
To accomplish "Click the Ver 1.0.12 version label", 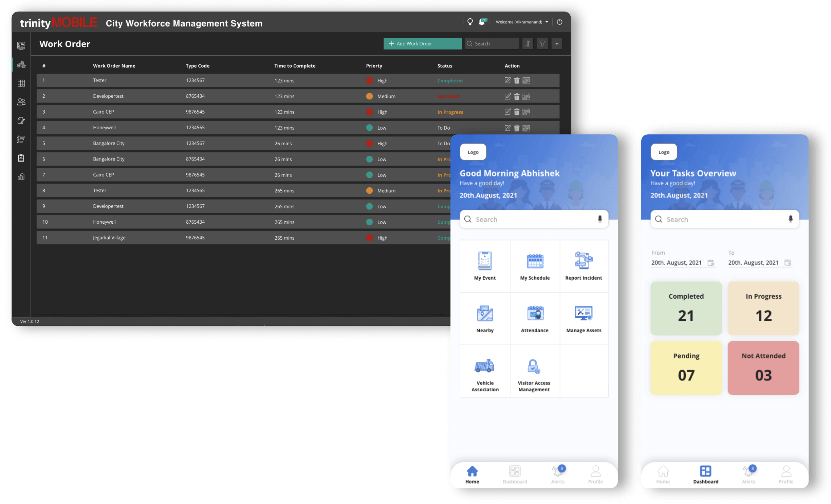I will click(30, 321).
